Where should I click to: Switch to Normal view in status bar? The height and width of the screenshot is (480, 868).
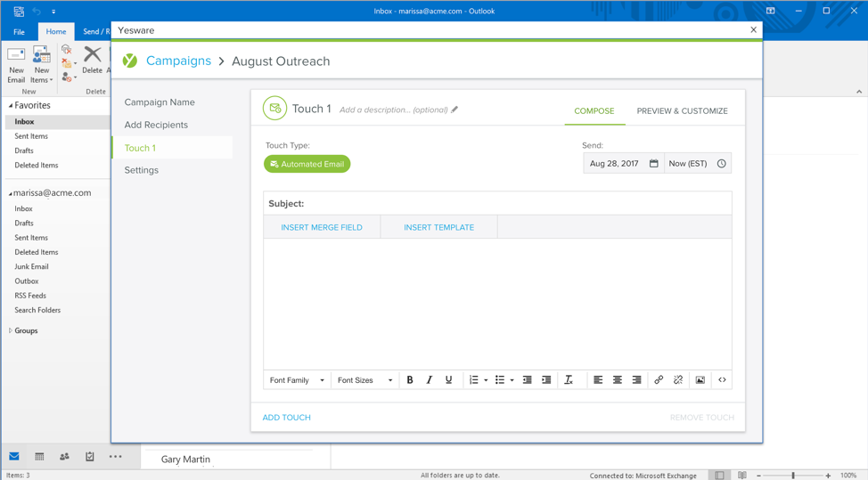(x=719, y=475)
